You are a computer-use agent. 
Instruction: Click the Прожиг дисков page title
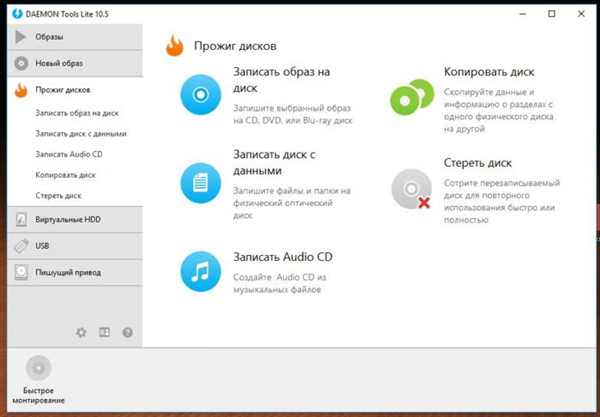pyautogui.click(x=235, y=46)
